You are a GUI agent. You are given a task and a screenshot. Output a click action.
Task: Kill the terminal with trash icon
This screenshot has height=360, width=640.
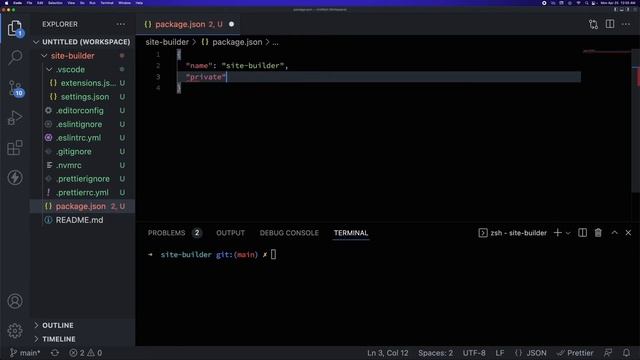click(x=598, y=233)
